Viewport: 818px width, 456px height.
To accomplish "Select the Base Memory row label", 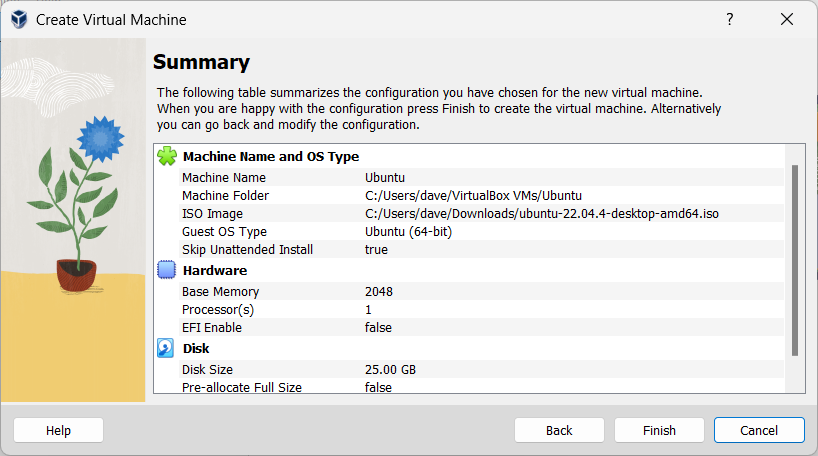I will coord(221,292).
